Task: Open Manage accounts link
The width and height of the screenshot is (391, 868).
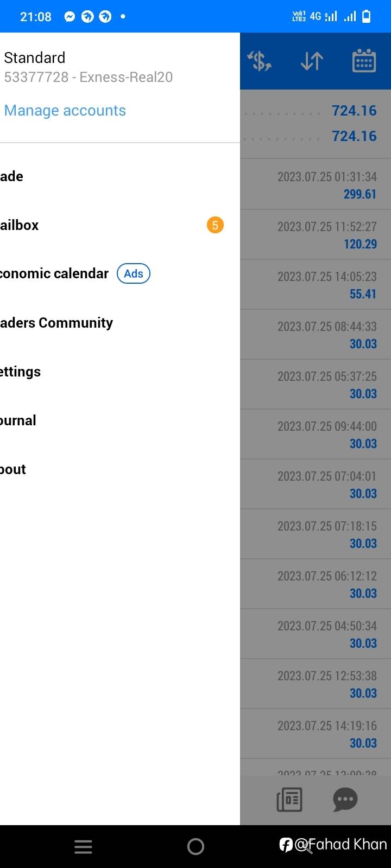Action: [65, 111]
